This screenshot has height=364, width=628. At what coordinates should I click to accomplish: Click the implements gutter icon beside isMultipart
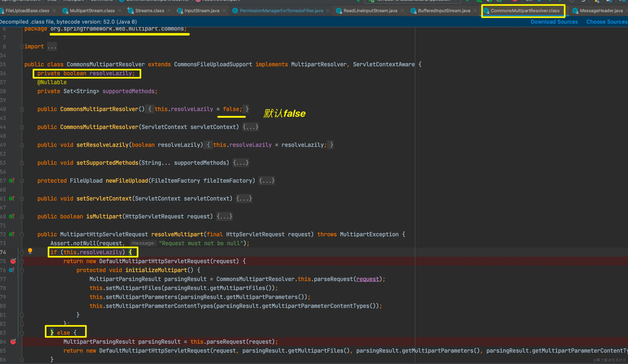click(x=11, y=217)
